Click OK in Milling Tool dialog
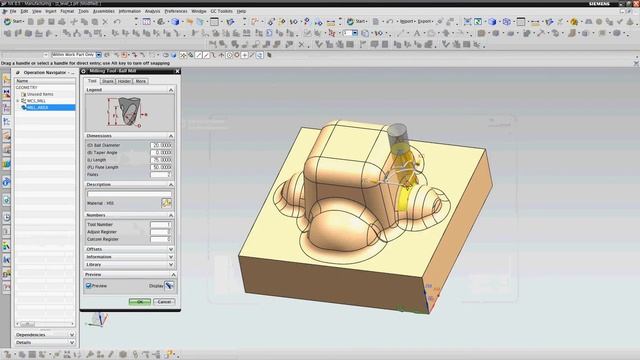Image resolution: width=640 pixels, height=360 pixels. pyautogui.click(x=140, y=302)
